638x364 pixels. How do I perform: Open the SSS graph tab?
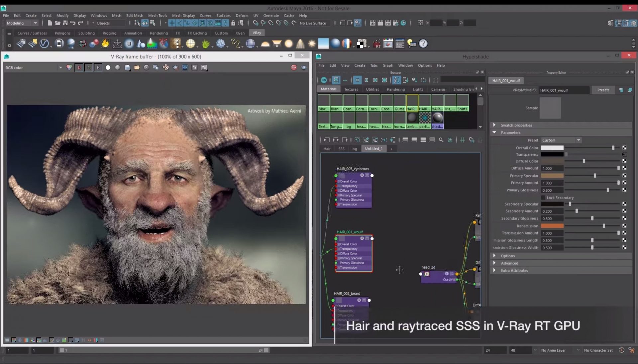coord(341,149)
